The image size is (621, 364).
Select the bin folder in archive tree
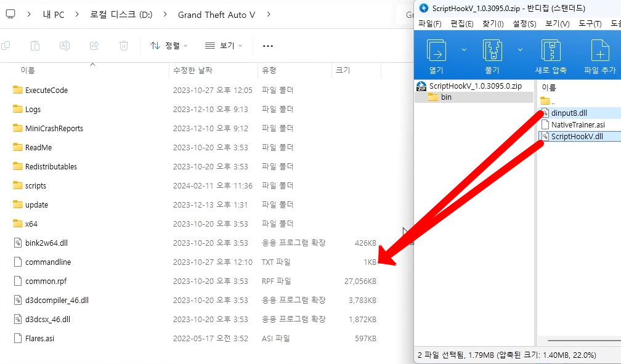pos(446,97)
